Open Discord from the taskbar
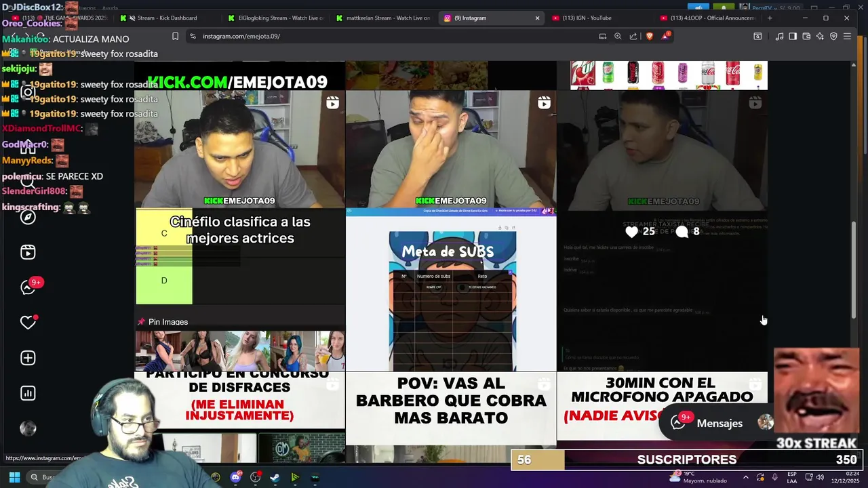The image size is (868, 488). click(235, 477)
